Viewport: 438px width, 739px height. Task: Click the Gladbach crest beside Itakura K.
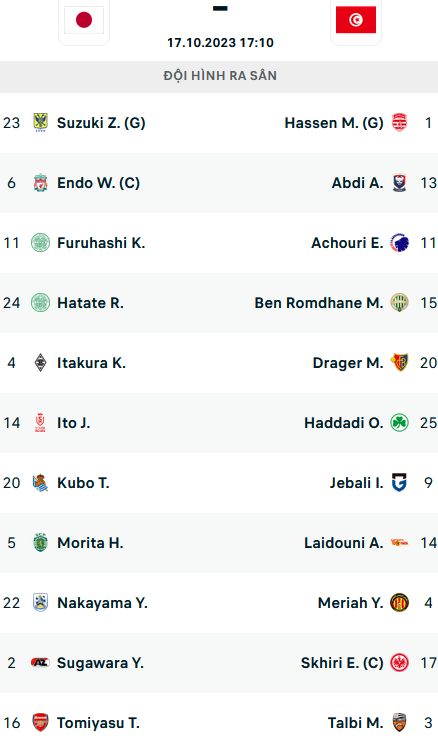pos(41,363)
